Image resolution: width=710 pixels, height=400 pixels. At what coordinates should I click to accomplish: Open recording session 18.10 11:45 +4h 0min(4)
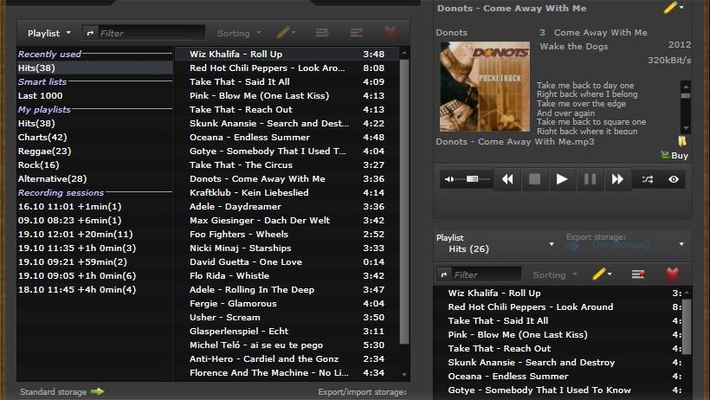(x=95, y=289)
